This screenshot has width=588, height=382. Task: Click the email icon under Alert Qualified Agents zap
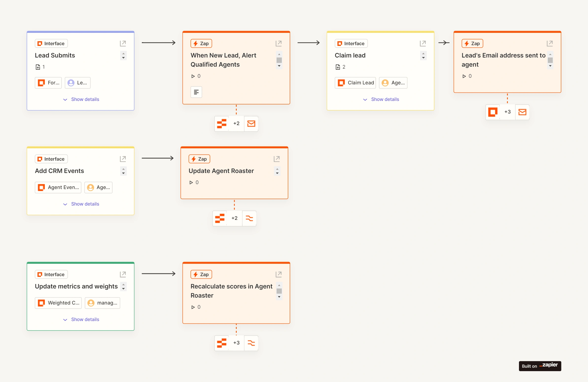click(251, 123)
